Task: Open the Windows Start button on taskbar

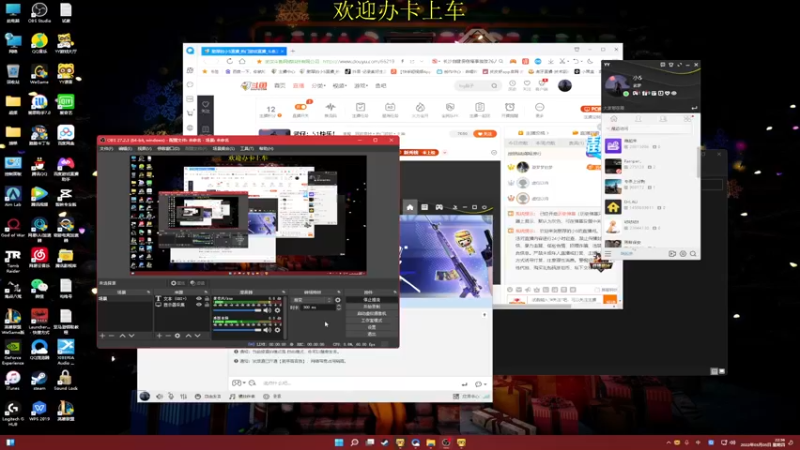Action: [339, 442]
